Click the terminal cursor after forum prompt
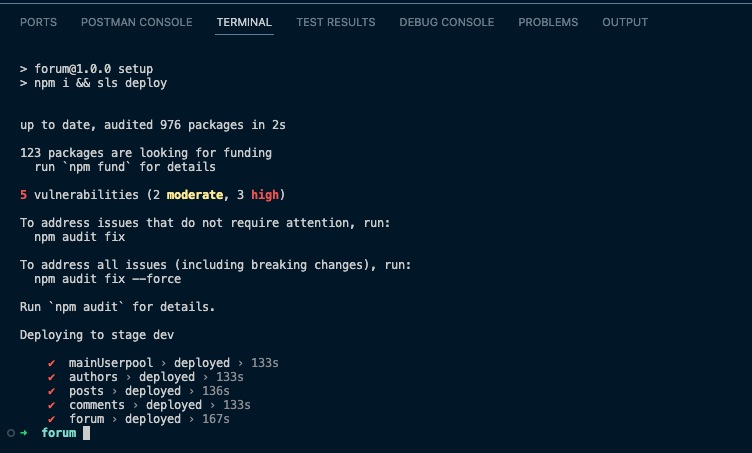The height and width of the screenshot is (453, 752). tap(86, 433)
